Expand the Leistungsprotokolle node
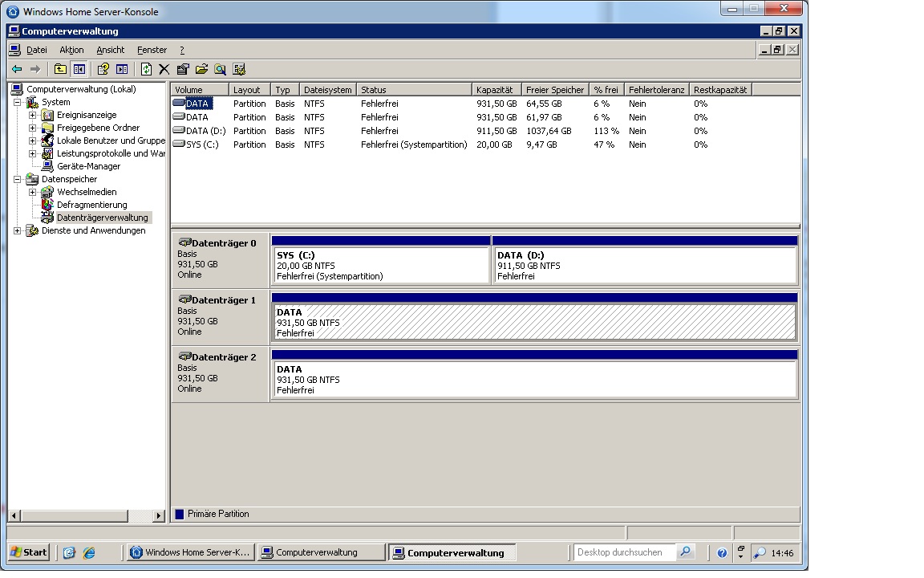Screen dimensions: 924x578 pos(33,153)
